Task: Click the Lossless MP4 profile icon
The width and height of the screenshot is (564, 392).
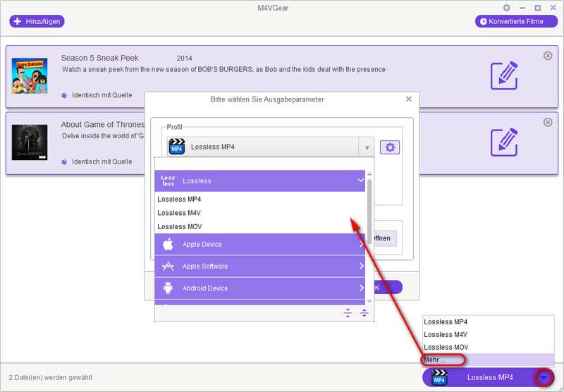Action: 177,147
